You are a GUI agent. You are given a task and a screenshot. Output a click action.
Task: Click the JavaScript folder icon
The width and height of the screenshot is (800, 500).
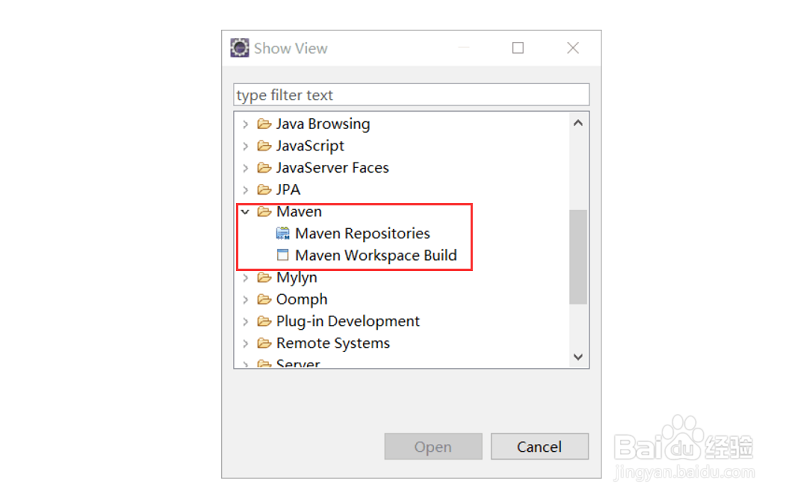[x=264, y=146]
